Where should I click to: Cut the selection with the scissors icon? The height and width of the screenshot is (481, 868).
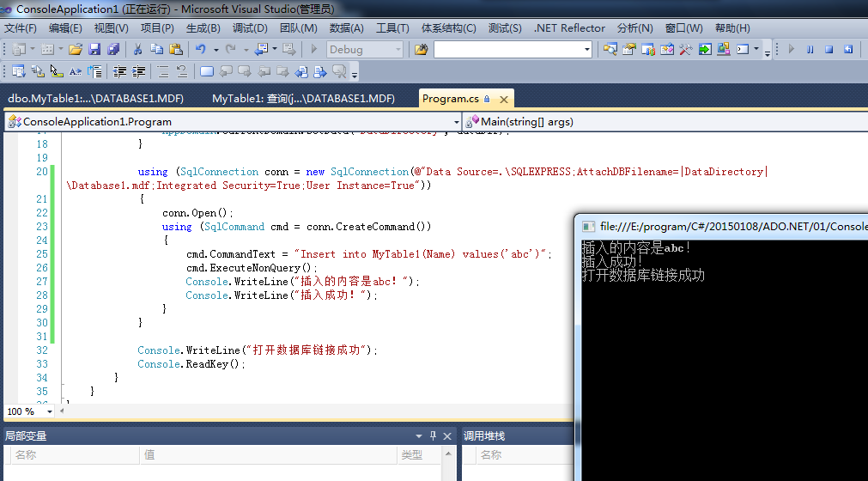138,49
